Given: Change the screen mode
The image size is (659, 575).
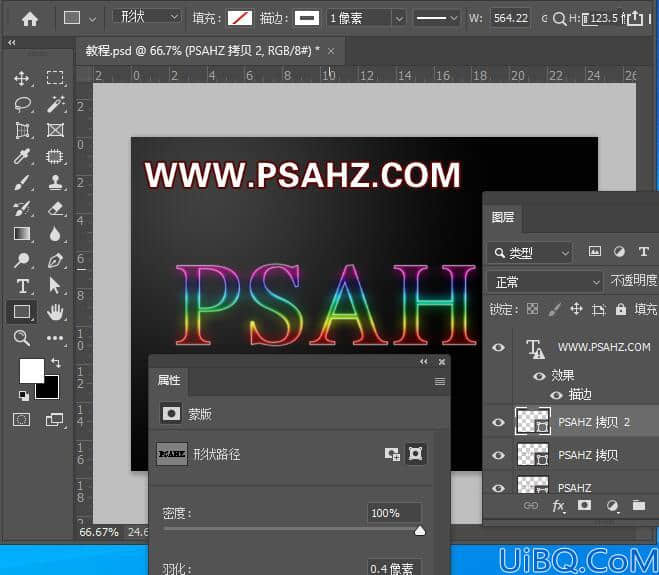Looking at the screenshot, I should 54,419.
